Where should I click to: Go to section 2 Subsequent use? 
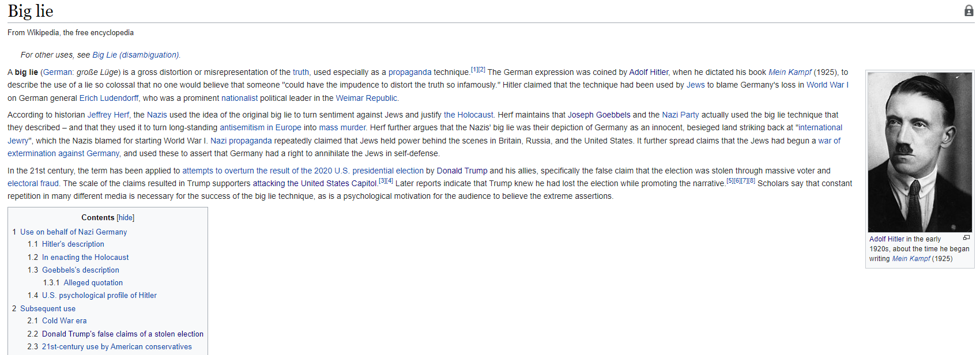[x=48, y=309]
